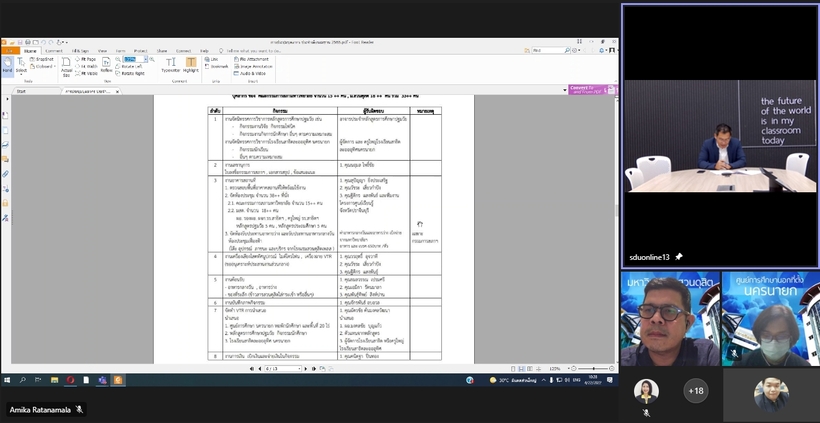The width and height of the screenshot is (820, 423).
Task: Open the Help ribbon tab
Action: [204, 51]
